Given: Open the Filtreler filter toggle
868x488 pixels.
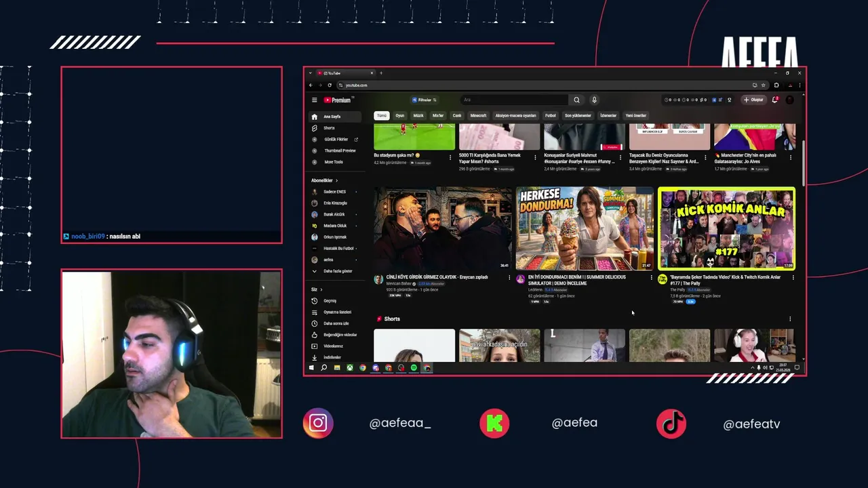Looking at the screenshot, I should coord(425,100).
